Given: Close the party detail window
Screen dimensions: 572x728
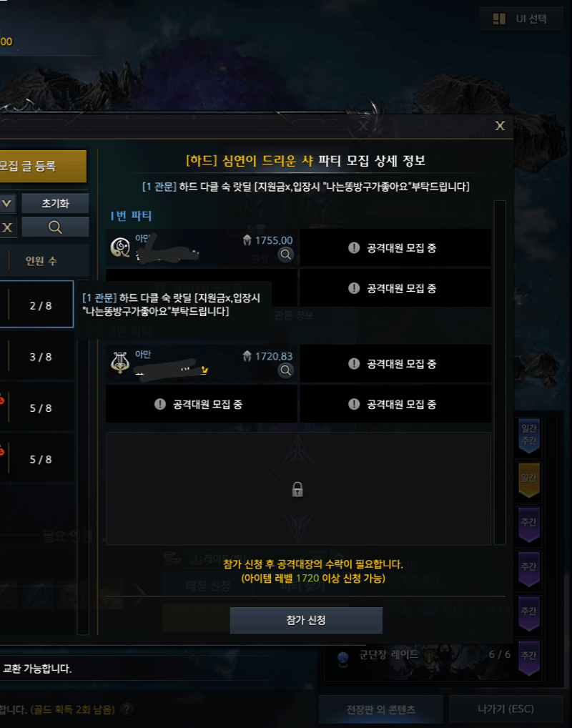Looking at the screenshot, I should point(500,126).
